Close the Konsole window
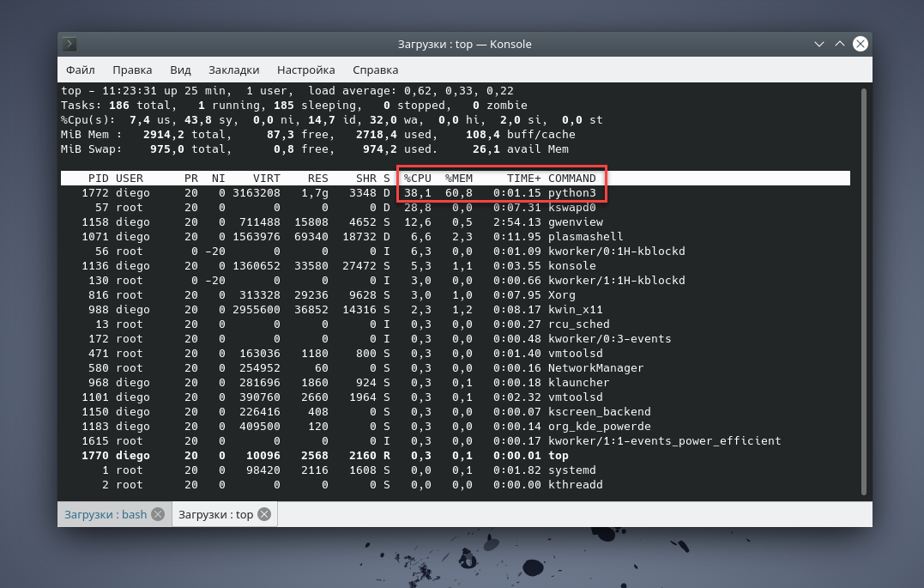This screenshot has width=924, height=588. pos(860,44)
